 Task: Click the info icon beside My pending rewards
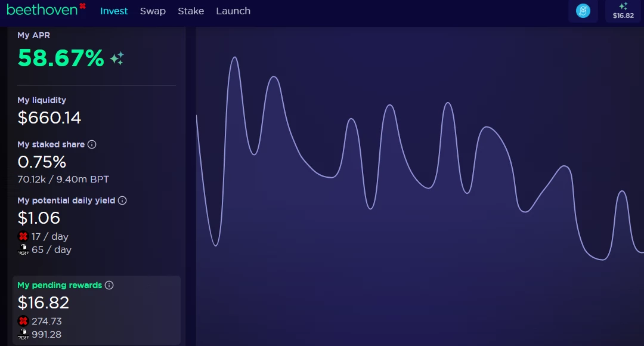(x=109, y=285)
